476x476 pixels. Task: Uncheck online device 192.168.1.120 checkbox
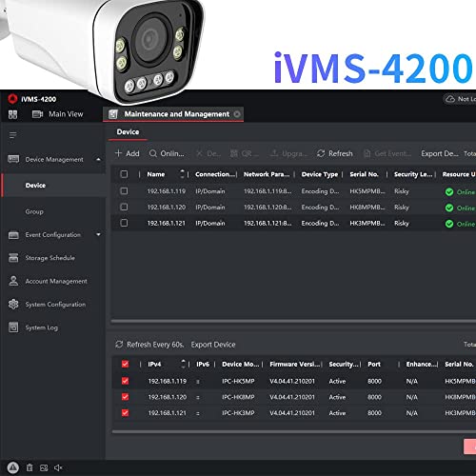click(125, 397)
